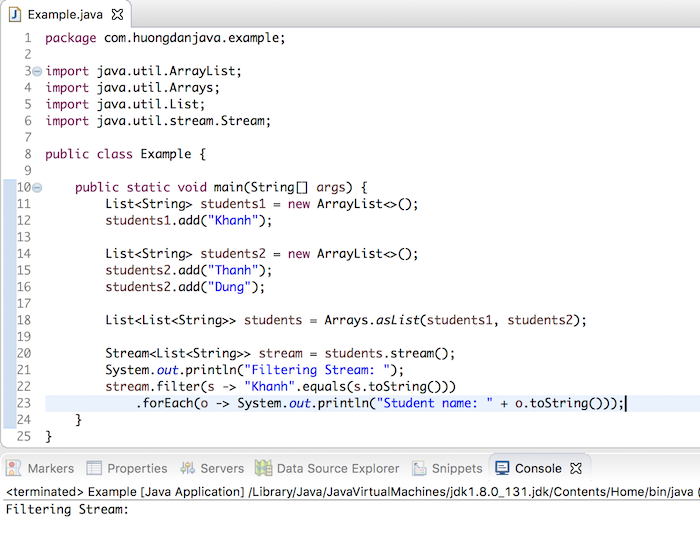Click the Servers tab icon
Screen dimensions: 700x537
(188, 468)
